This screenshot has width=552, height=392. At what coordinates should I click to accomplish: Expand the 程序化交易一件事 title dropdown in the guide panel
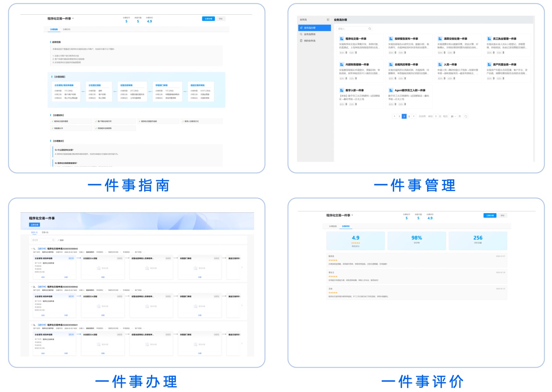pos(73,18)
